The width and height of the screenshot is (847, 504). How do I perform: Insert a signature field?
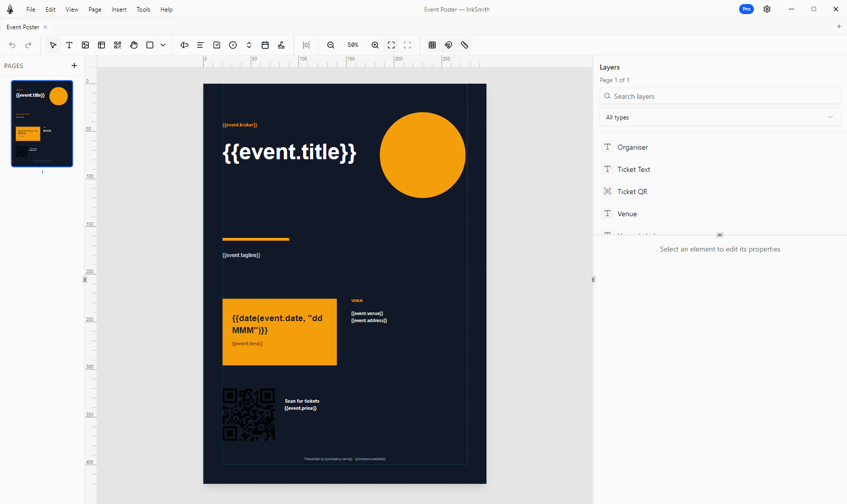(281, 45)
